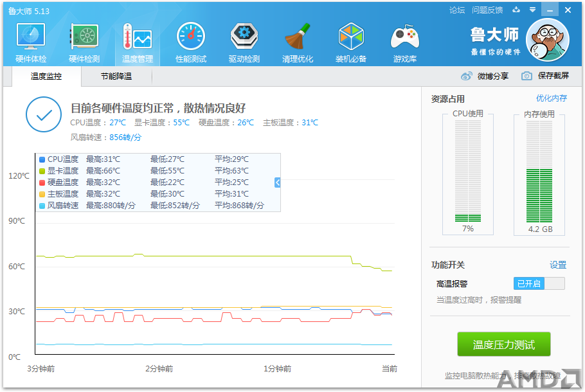Screen dimensions: 585x392
Task: Click 优化内存 optimize memory link
Action: pos(552,98)
